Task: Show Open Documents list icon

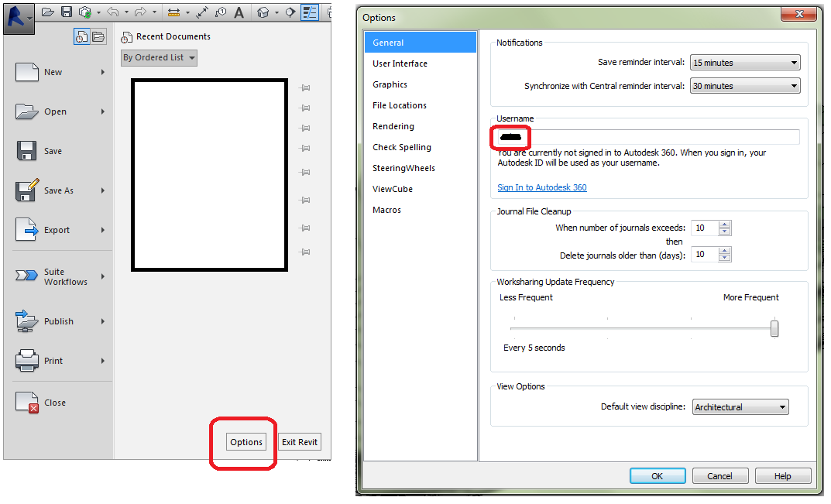Action: pos(98,36)
